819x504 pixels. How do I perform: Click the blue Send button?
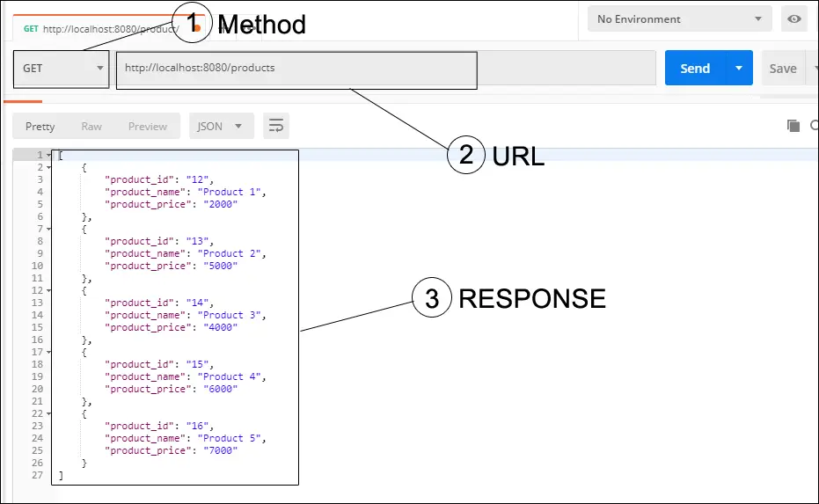[x=695, y=69]
